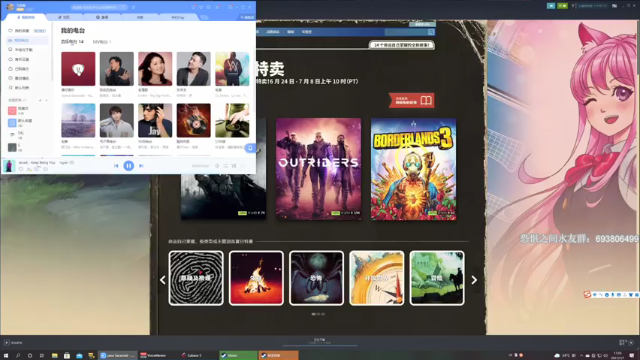This screenshot has width=640, height=360.
Task: Open the play queue list icon
Action: click(234, 166)
